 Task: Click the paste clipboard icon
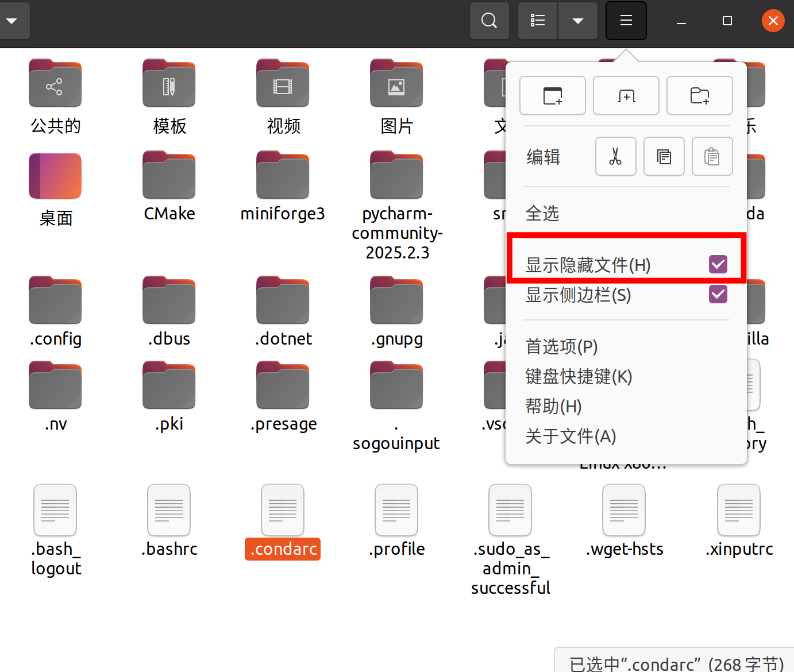point(712,156)
